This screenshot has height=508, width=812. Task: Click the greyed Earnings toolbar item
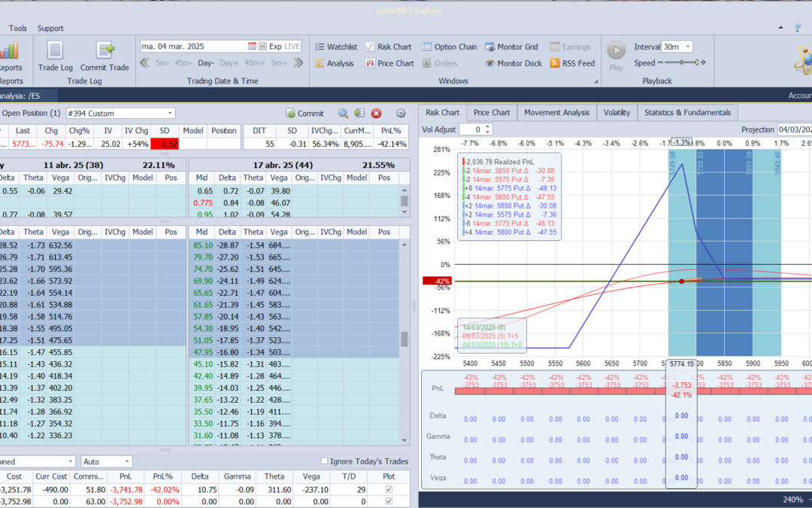pos(570,47)
